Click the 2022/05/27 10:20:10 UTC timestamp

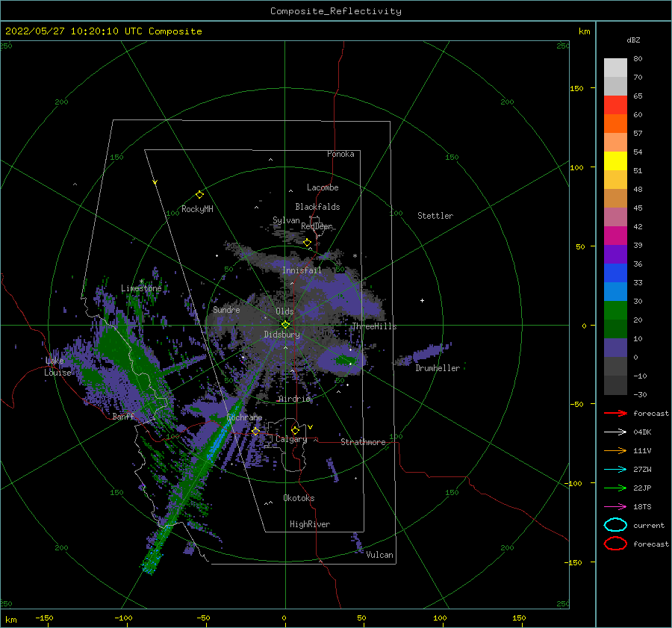tap(104, 31)
